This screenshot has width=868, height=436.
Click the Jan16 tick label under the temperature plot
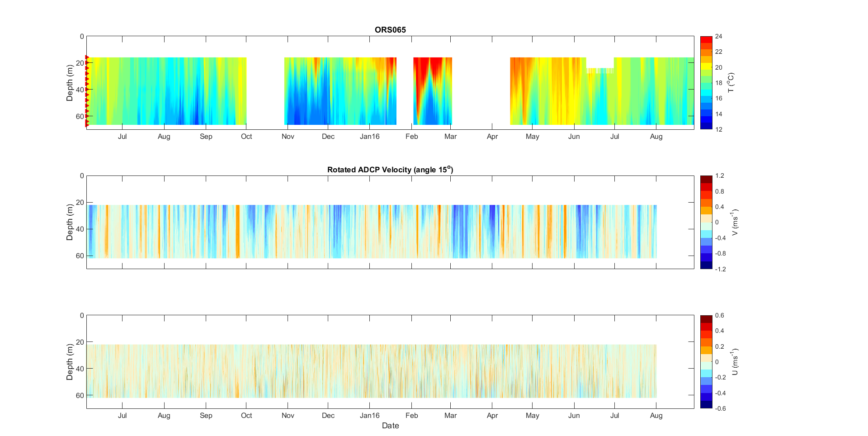coord(369,137)
